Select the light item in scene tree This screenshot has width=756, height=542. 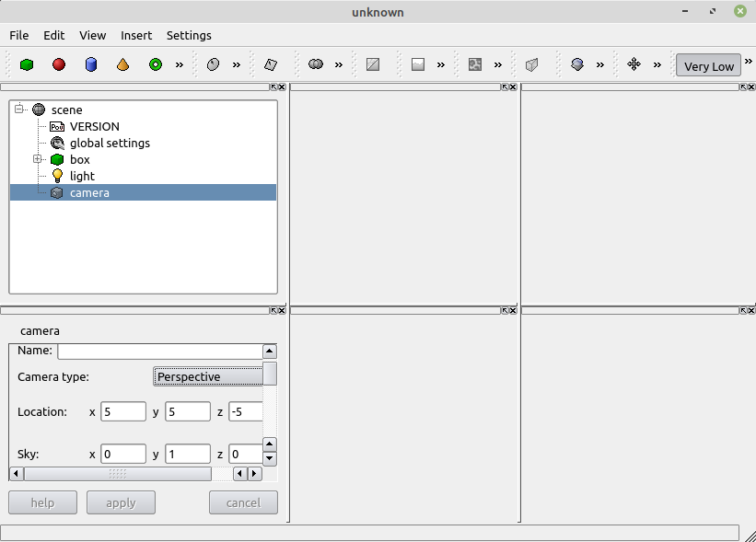(82, 176)
